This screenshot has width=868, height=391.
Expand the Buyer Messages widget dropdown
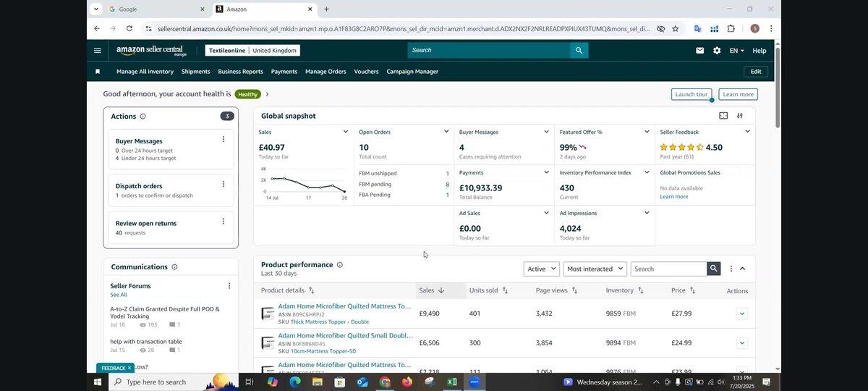click(546, 132)
